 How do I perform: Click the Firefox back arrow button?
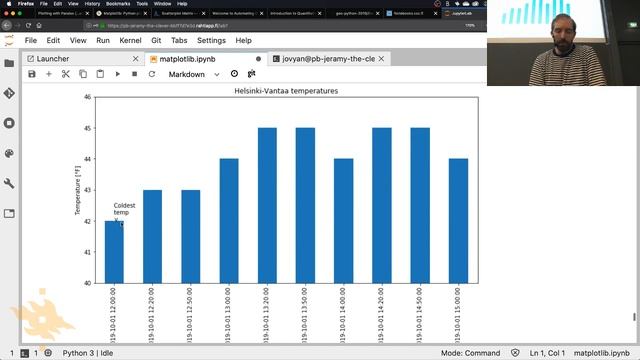point(7,25)
